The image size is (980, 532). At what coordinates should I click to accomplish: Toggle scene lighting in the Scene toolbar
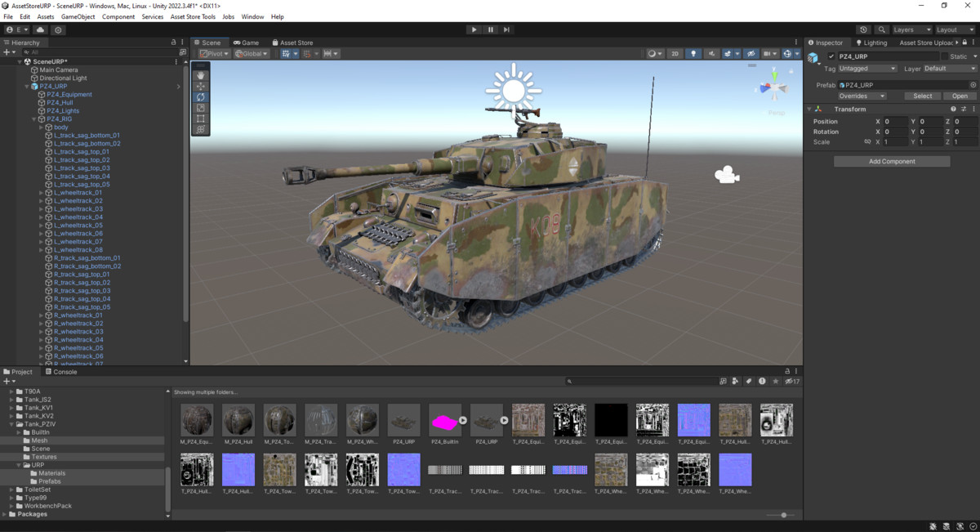[x=694, y=53]
